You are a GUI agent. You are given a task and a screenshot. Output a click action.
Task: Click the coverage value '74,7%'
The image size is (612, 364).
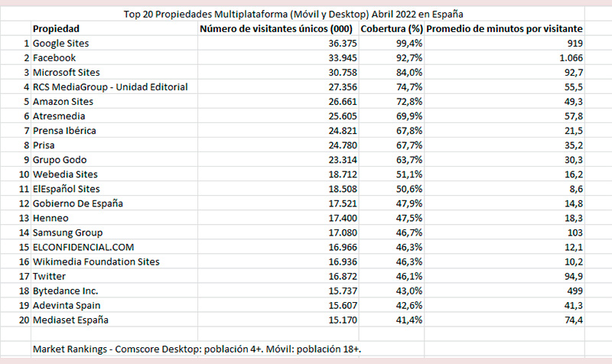click(x=409, y=87)
